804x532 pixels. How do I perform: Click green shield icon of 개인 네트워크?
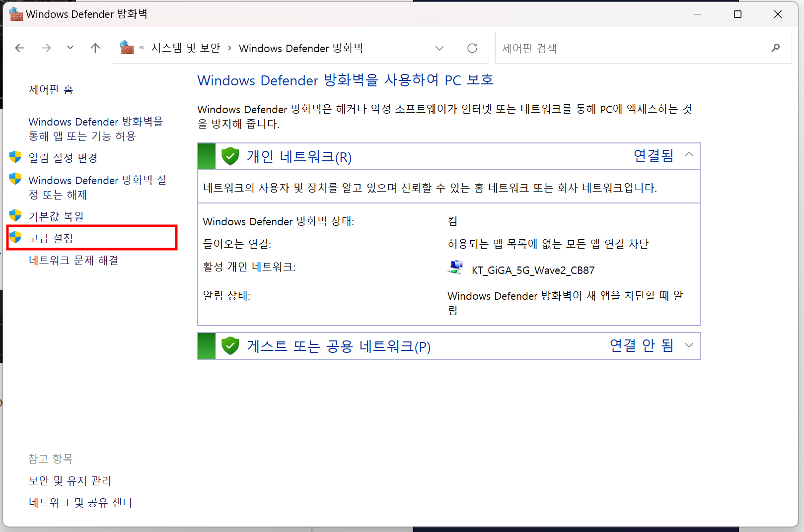[x=230, y=156]
